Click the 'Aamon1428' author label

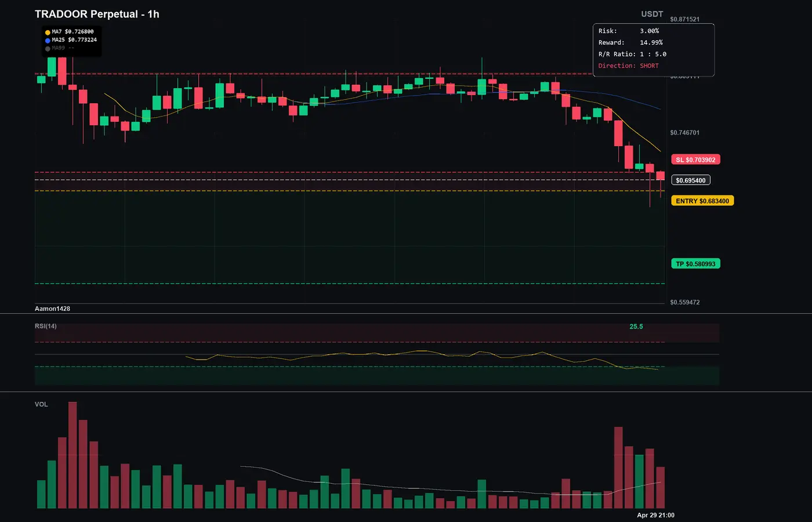(52, 309)
